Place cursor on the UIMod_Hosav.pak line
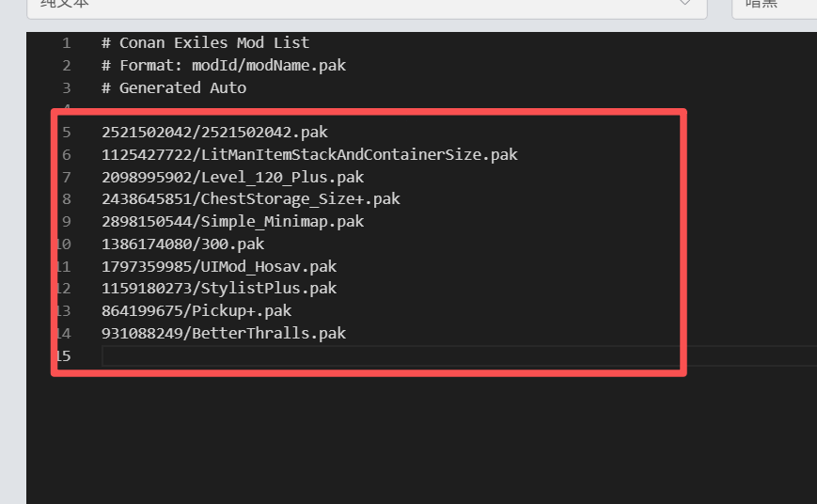 pos(219,267)
